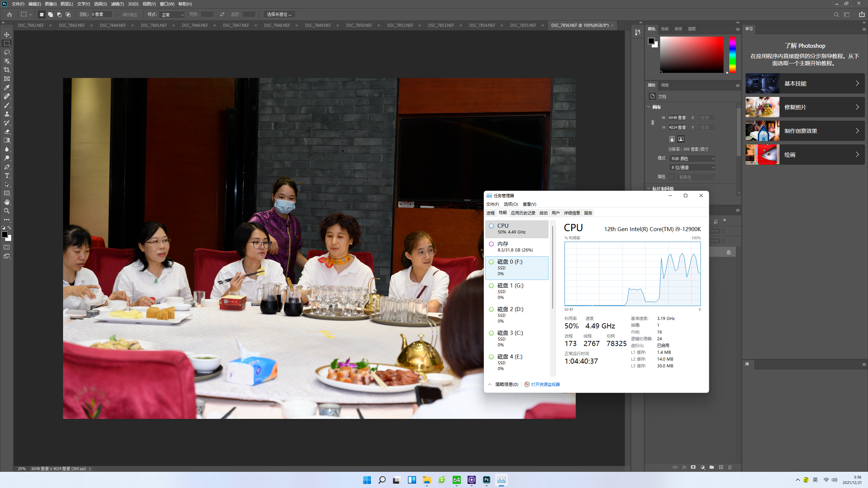
Task: Select the Crop tool
Action: tap(7, 70)
